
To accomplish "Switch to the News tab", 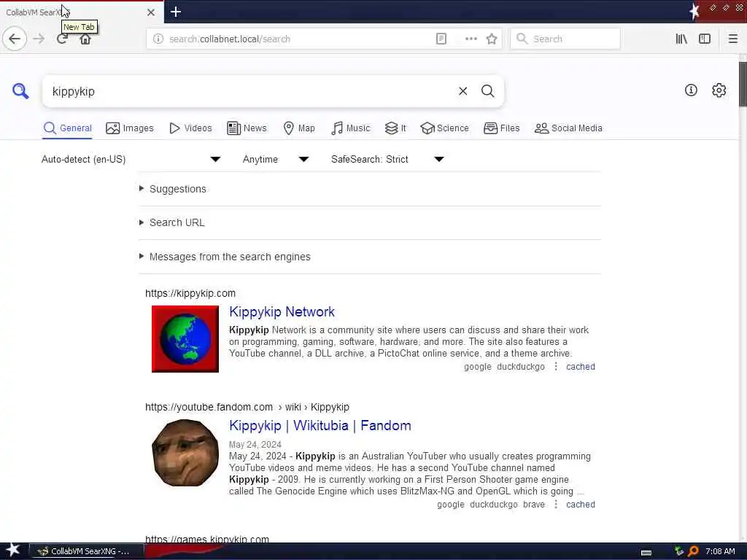I will coord(247,128).
